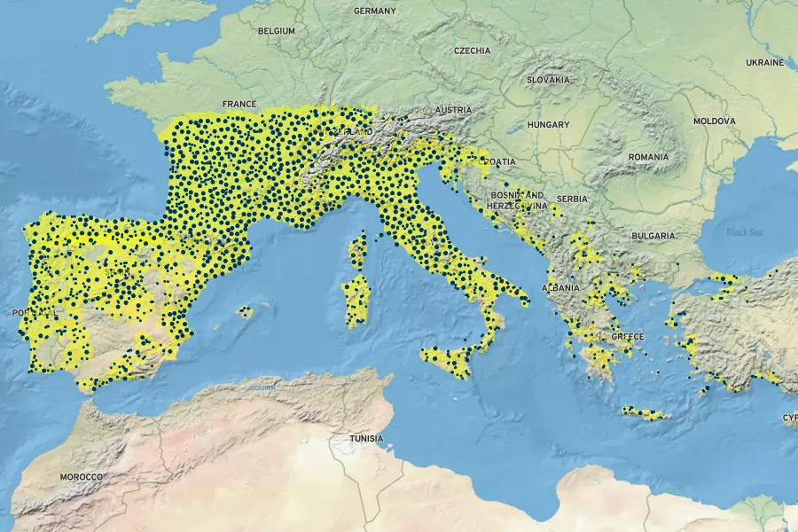Select the ALBANIA map label

560,288
